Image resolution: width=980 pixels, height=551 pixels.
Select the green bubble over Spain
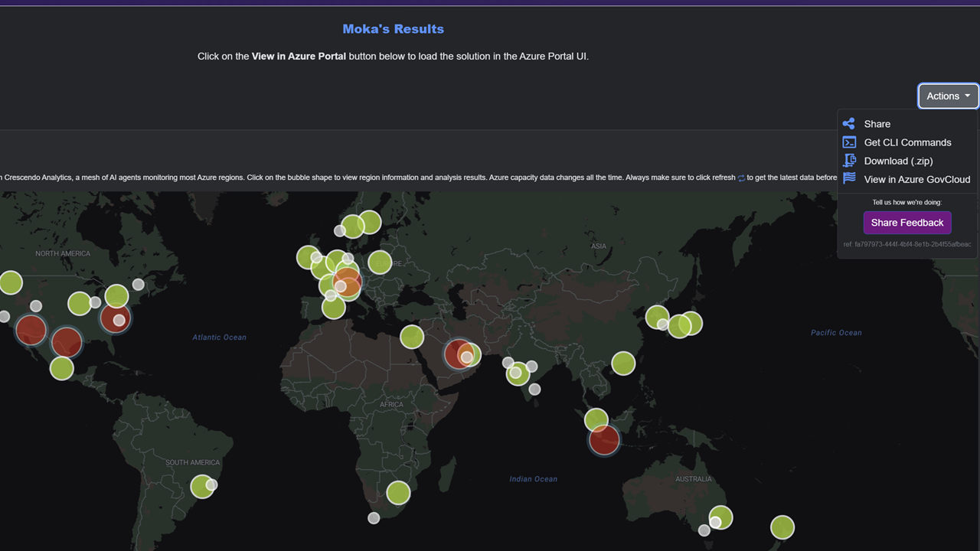pyautogui.click(x=334, y=308)
